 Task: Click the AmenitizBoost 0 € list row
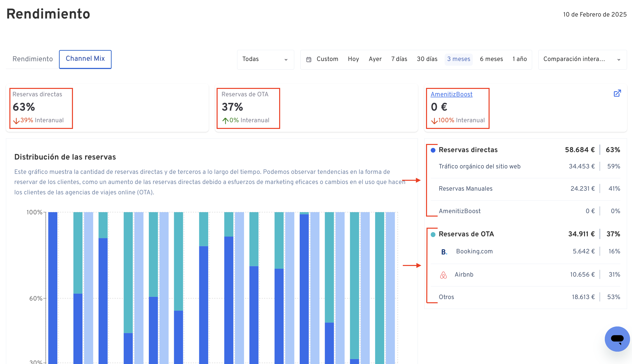[x=525, y=211]
